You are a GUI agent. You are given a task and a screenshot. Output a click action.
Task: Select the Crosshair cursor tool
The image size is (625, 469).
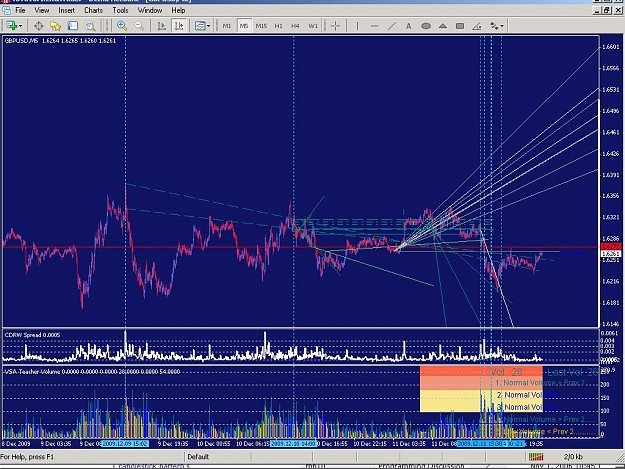click(x=335, y=26)
